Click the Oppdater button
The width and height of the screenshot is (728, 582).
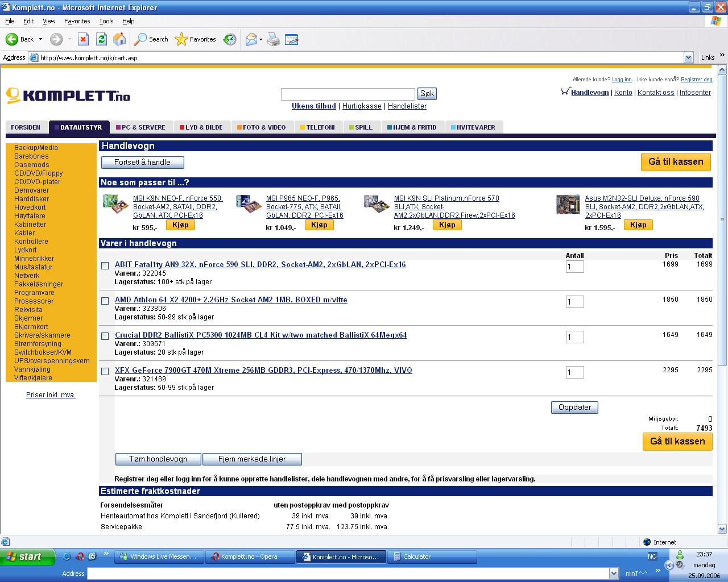point(574,408)
